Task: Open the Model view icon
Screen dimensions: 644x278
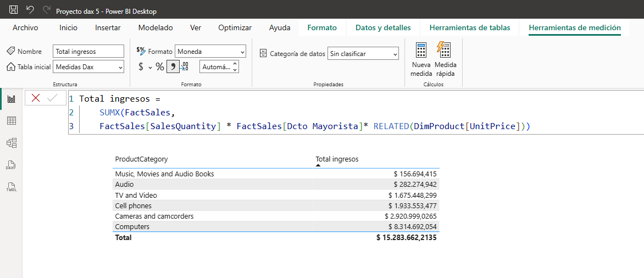Action: click(x=11, y=143)
